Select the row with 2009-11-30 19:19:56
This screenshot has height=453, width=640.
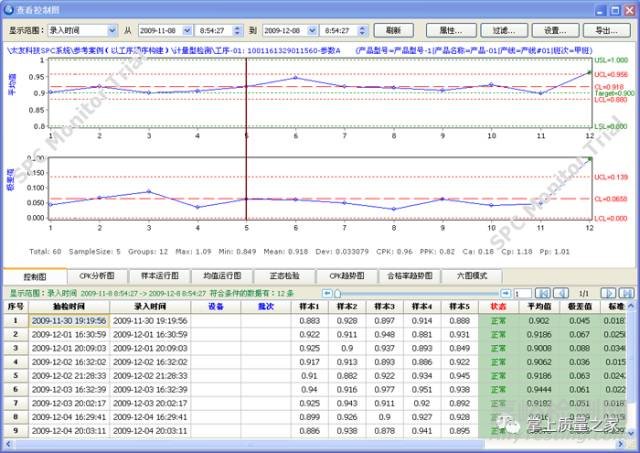pos(68,321)
